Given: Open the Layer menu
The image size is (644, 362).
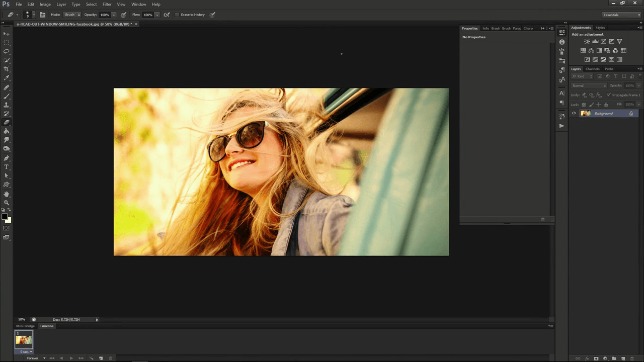Looking at the screenshot, I should 61,4.
